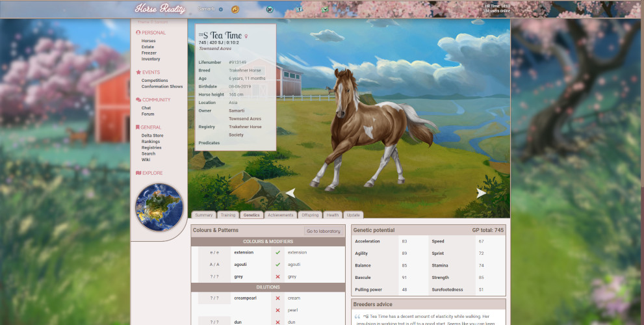Click the Breeders advice heading
Viewport: 644px width, 325px height.
click(372, 304)
